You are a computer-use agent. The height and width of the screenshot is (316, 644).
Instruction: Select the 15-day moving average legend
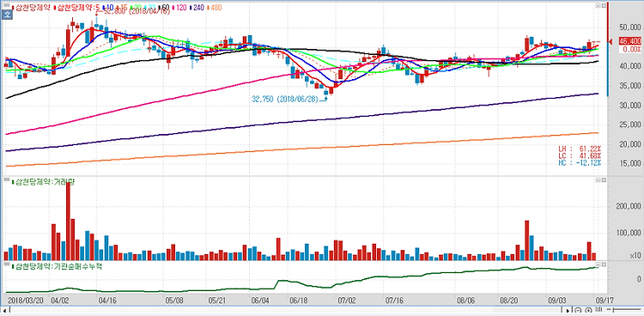122,8
